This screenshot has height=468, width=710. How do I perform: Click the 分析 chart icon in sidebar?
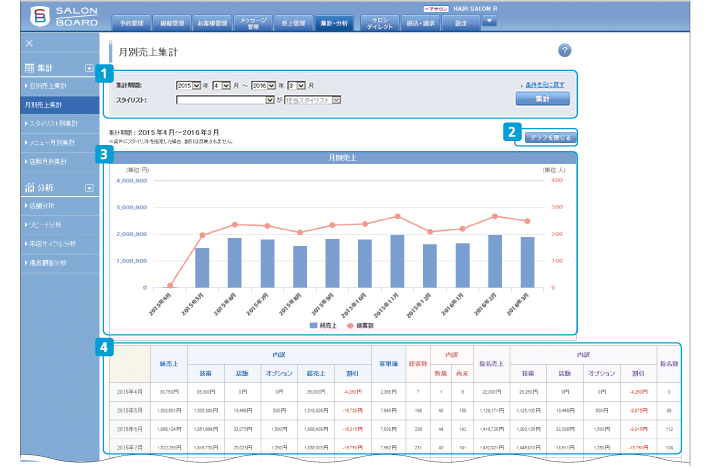[x=30, y=187]
